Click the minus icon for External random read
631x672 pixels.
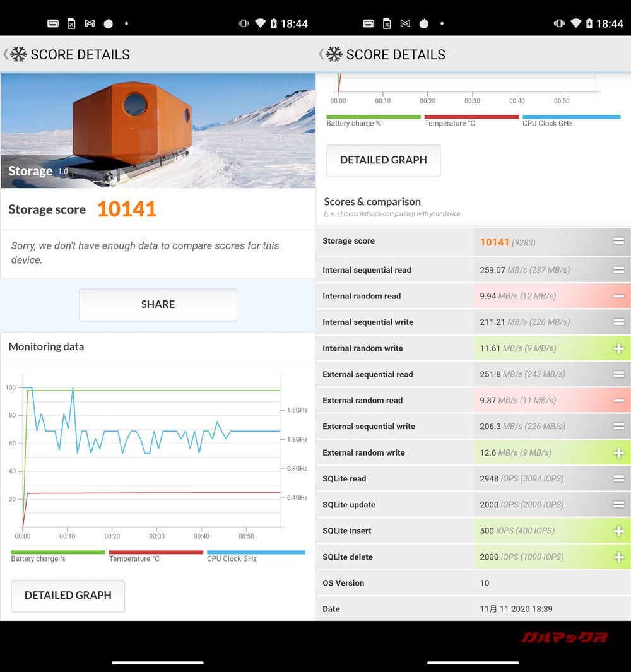(618, 400)
